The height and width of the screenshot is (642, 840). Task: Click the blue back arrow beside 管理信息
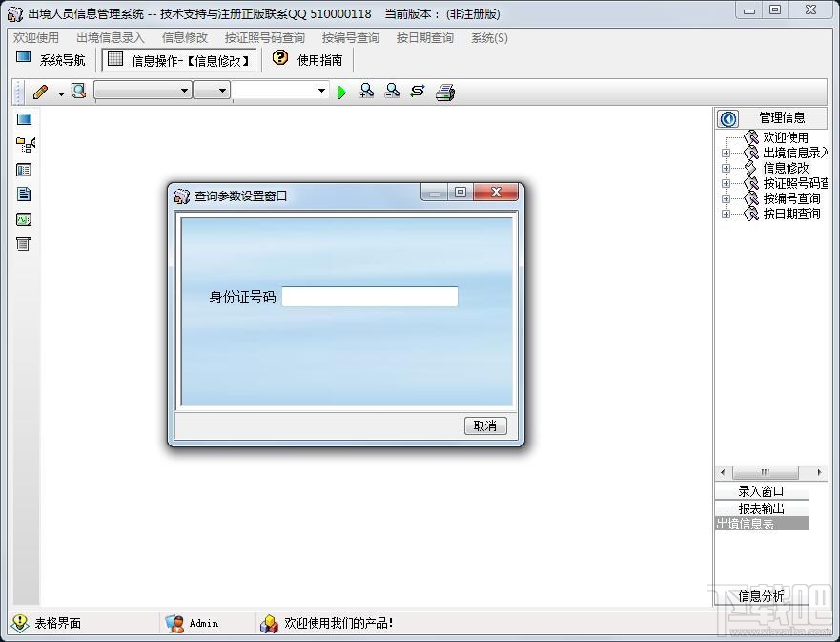point(727,117)
